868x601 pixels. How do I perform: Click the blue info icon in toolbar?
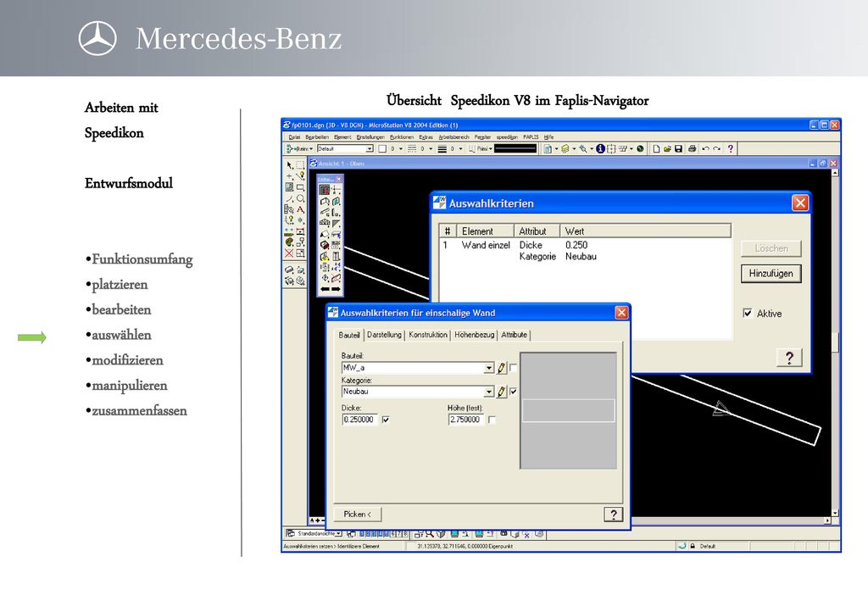point(601,149)
